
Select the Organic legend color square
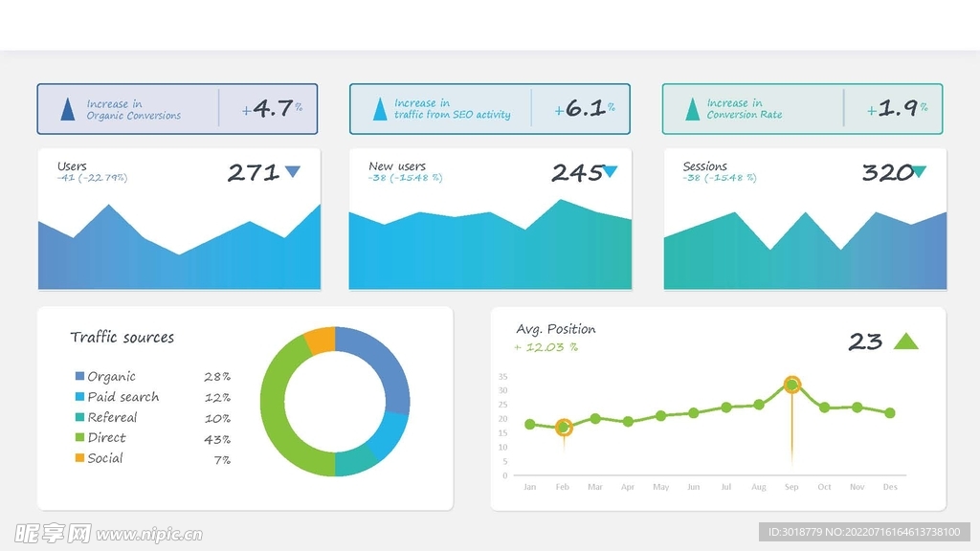pyautogui.click(x=80, y=377)
